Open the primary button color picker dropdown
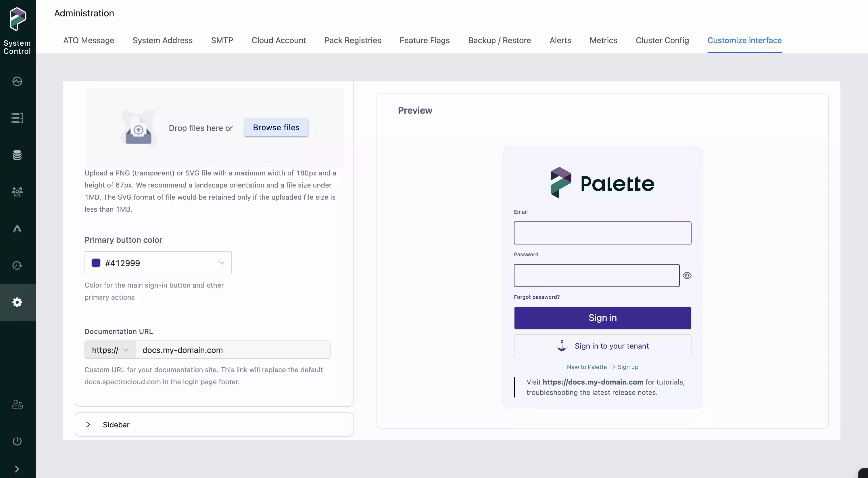The width and height of the screenshot is (868, 478). pyautogui.click(x=221, y=263)
